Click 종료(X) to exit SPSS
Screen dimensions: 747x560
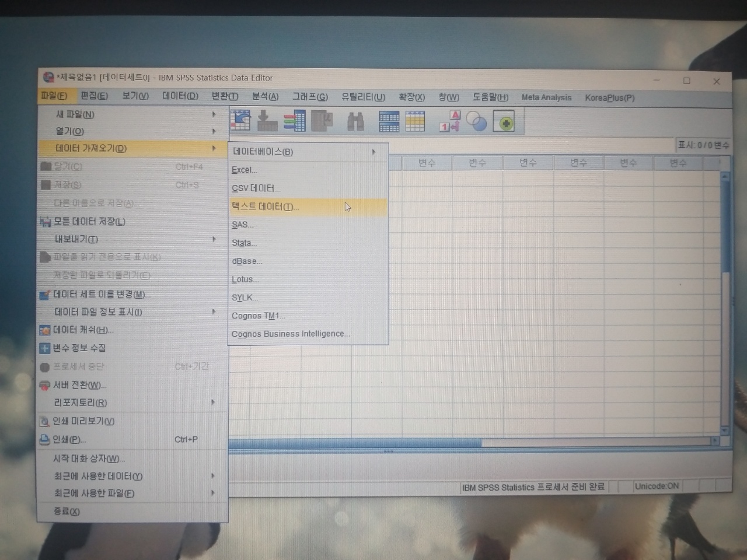132,512
